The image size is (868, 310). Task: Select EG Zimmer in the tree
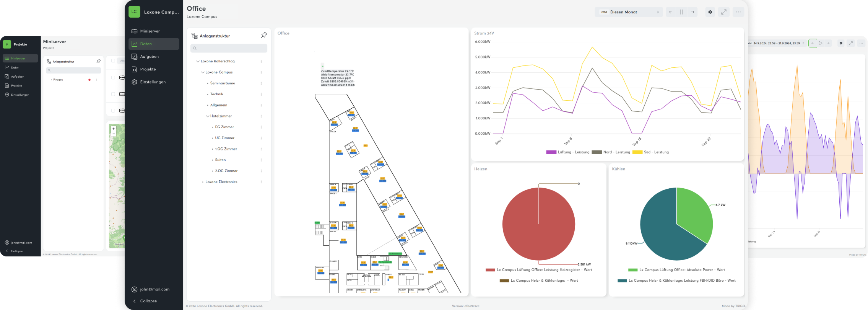pyautogui.click(x=224, y=127)
